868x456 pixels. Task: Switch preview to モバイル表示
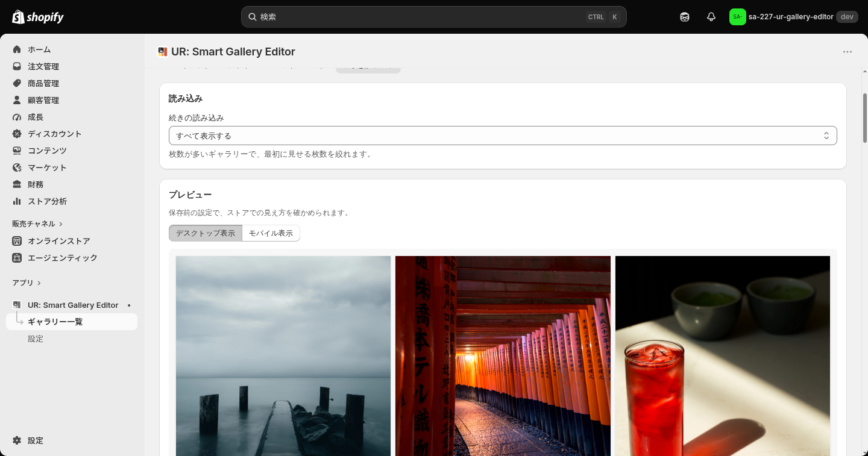[x=271, y=233]
